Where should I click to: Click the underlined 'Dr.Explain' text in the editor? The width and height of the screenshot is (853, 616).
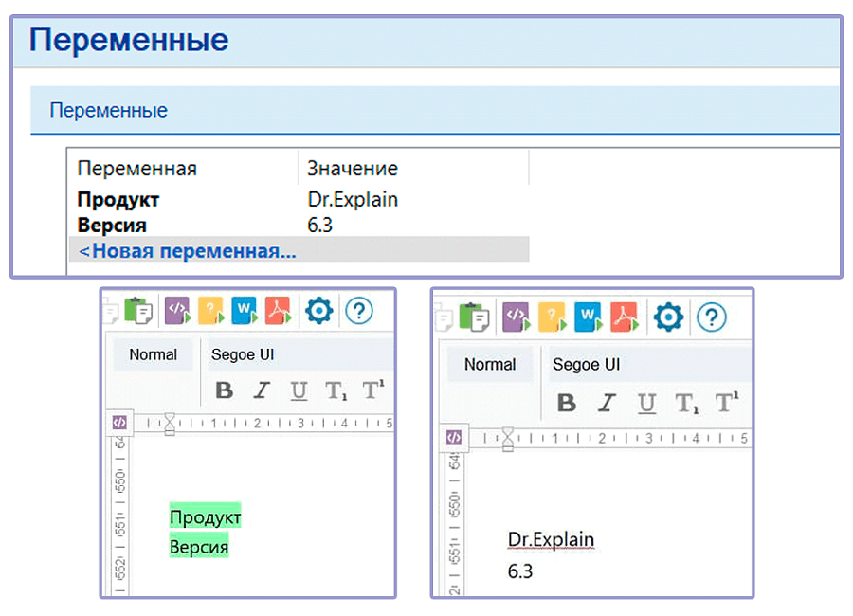tap(551, 539)
